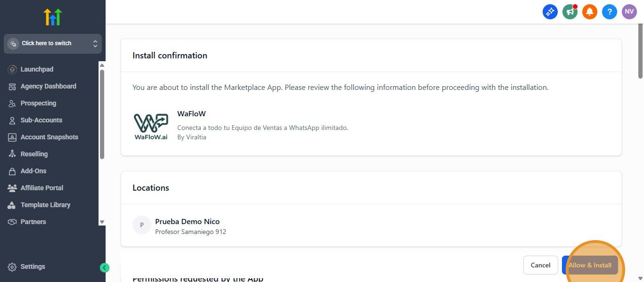Open the Affiliate Portal
The height and width of the screenshot is (282, 644).
pyautogui.click(x=41, y=188)
